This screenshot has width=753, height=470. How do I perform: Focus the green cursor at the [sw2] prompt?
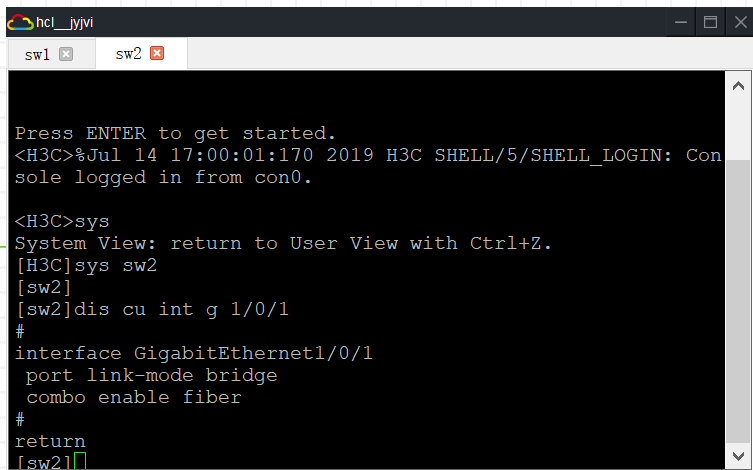[x=80, y=461]
